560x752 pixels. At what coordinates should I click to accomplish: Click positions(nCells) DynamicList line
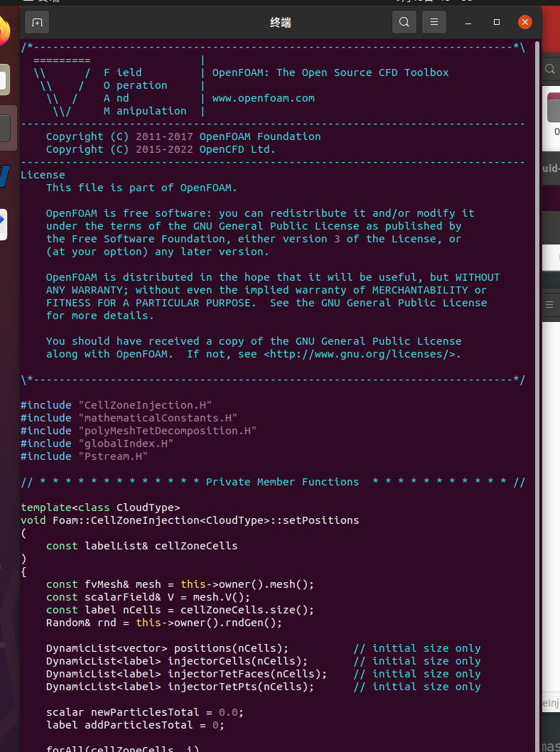(x=167, y=648)
